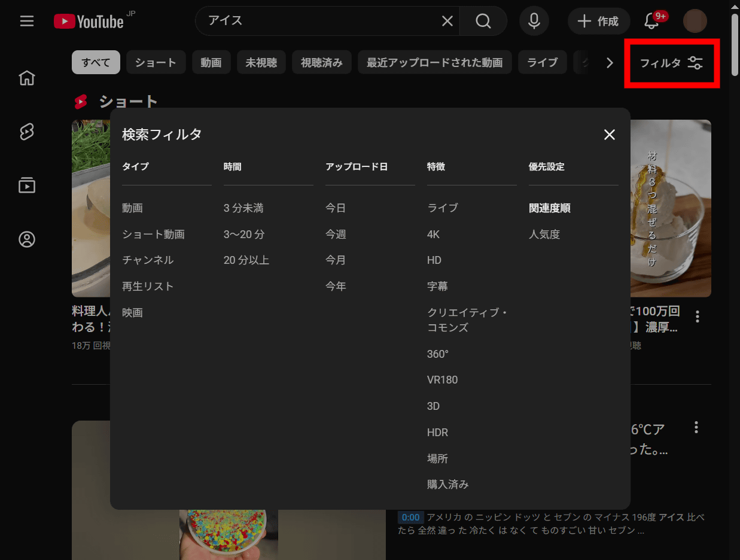Select feature クリエイティブ・コモンズ
The height and width of the screenshot is (560, 740).
(x=467, y=320)
